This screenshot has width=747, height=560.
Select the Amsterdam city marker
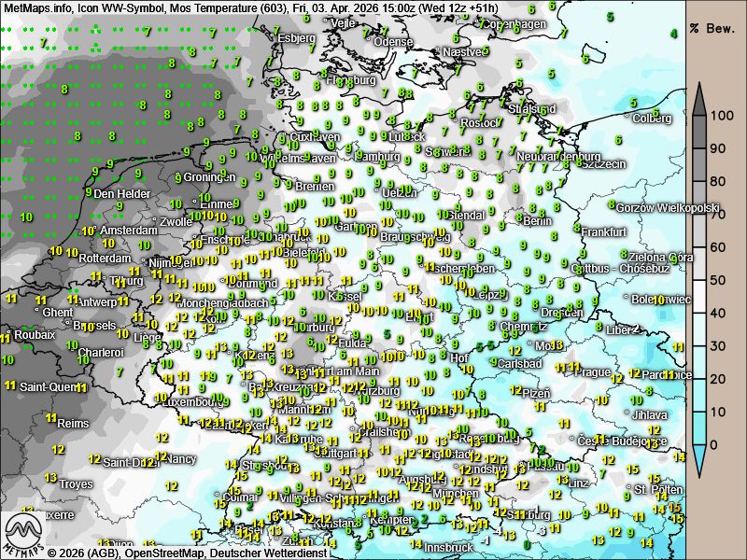click(94, 231)
